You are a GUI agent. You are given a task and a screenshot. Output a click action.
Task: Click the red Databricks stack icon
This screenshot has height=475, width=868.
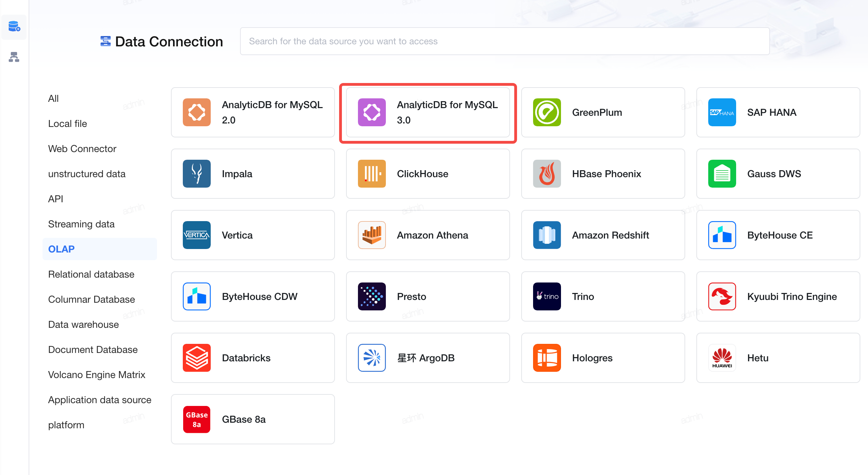tap(197, 358)
